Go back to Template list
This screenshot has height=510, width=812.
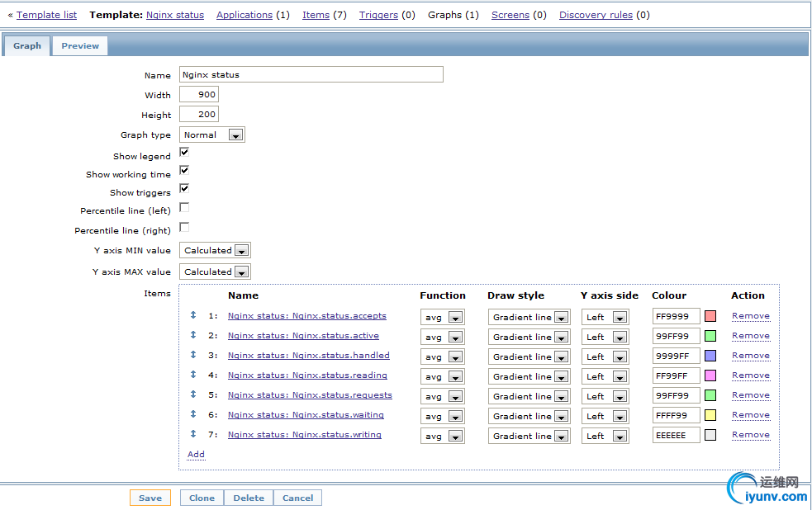(x=46, y=15)
